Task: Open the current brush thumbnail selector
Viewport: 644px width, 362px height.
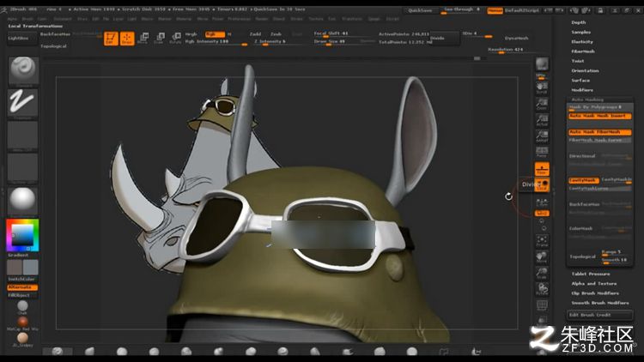Action: (23, 70)
